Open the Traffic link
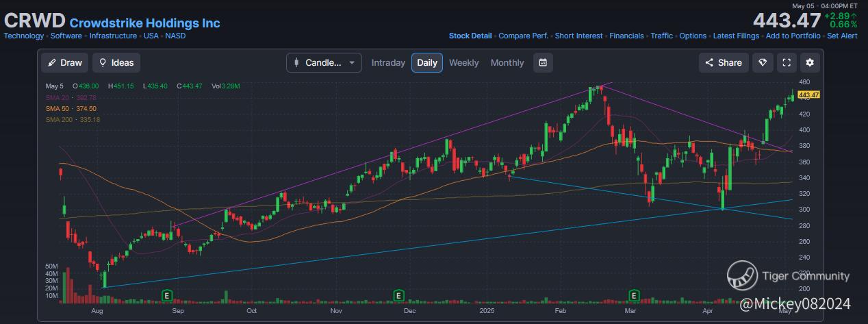Viewport: 868px width, 324px height. [x=662, y=36]
